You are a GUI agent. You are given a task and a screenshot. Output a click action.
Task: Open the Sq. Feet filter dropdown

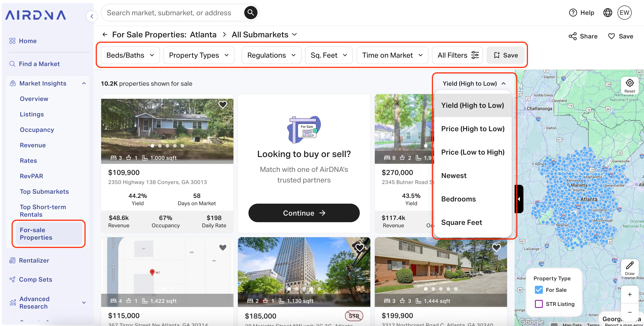329,55
